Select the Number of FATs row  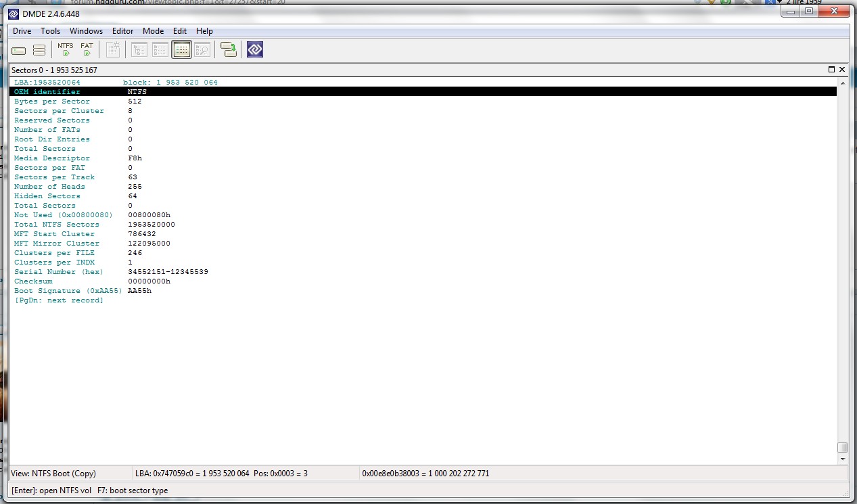tap(423, 130)
